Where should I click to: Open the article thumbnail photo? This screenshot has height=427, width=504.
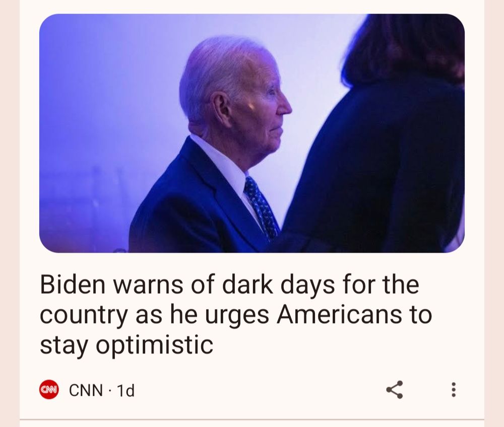click(x=251, y=133)
